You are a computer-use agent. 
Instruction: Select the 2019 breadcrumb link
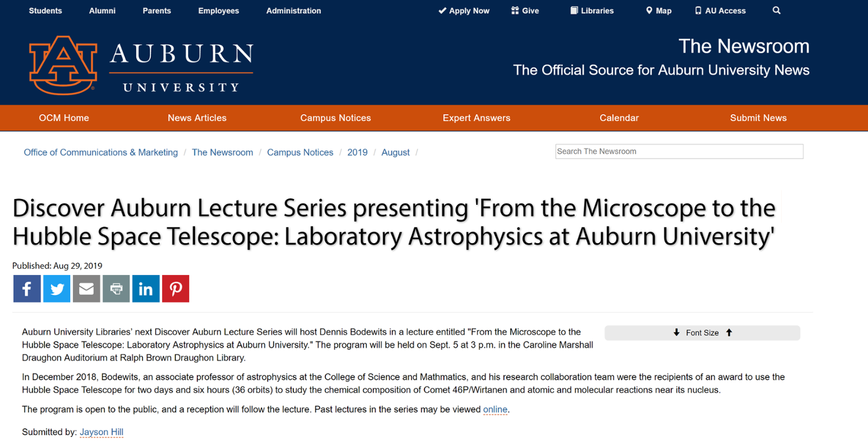(x=357, y=153)
